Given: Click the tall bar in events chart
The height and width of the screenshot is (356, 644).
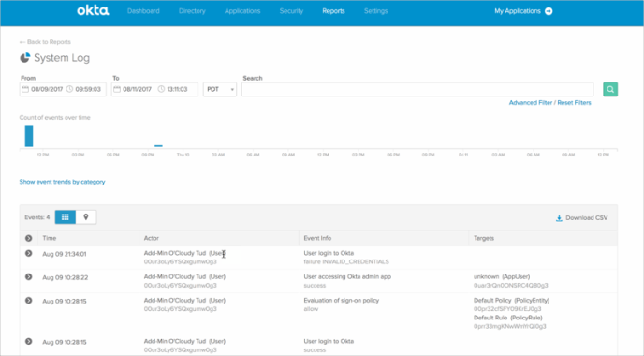Looking at the screenshot, I should 29,136.
